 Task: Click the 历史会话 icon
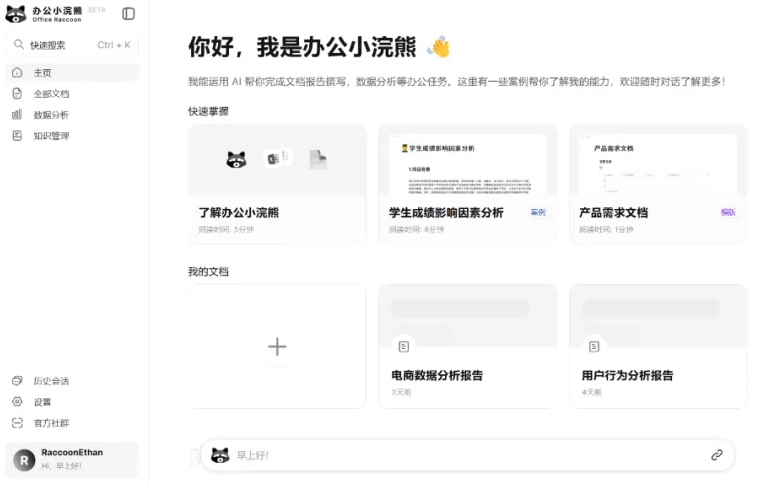[17, 381]
